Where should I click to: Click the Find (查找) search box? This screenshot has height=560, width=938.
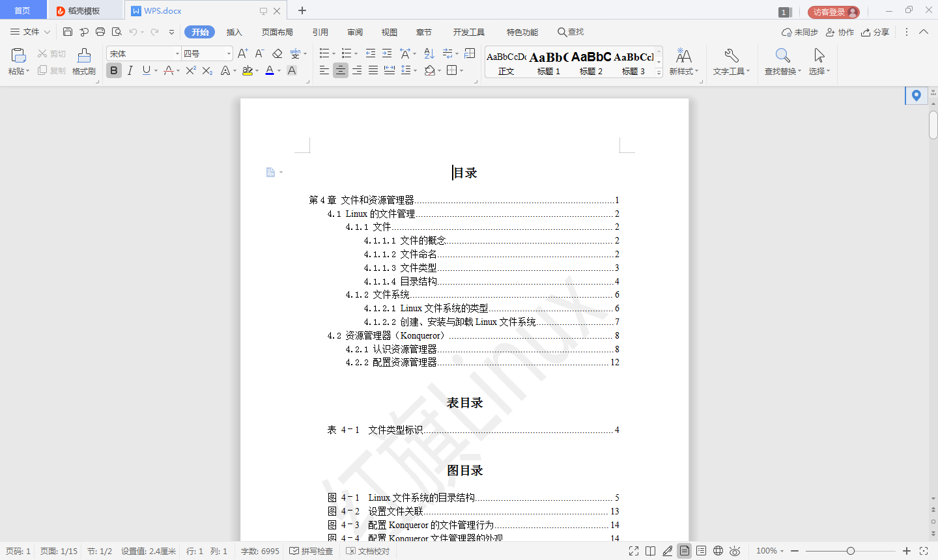(571, 32)
